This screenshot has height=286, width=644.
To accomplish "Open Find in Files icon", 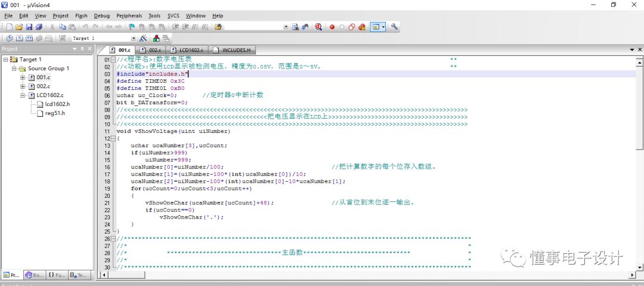I will (218, 27).
